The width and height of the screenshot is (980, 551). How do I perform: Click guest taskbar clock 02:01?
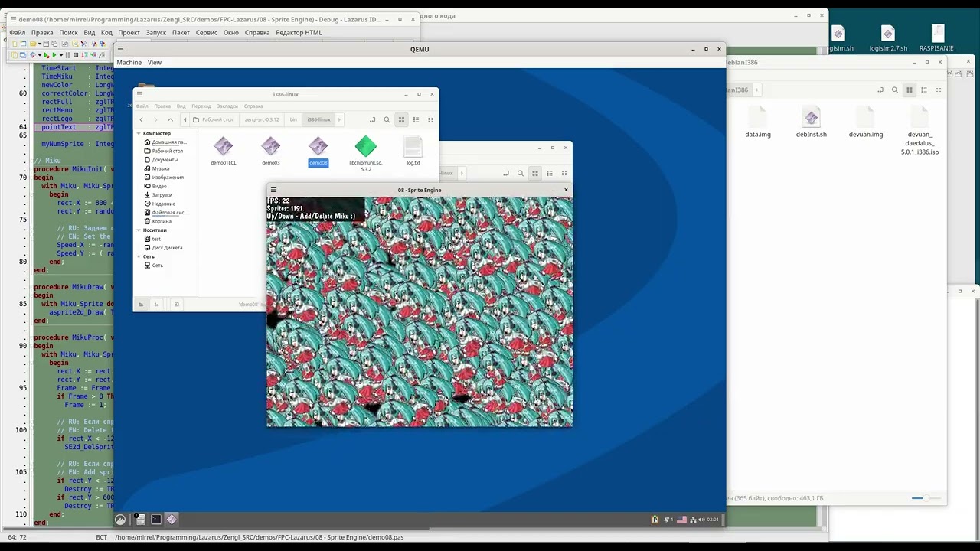[713, 520]
